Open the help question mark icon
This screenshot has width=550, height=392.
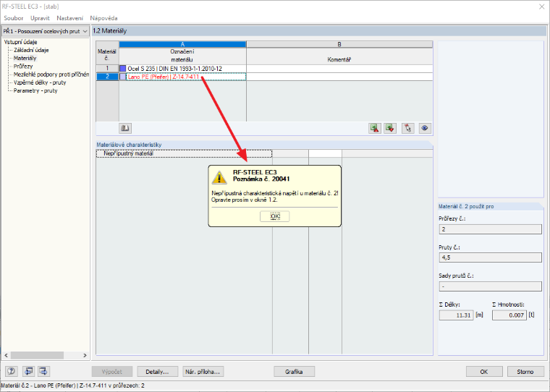12,371
